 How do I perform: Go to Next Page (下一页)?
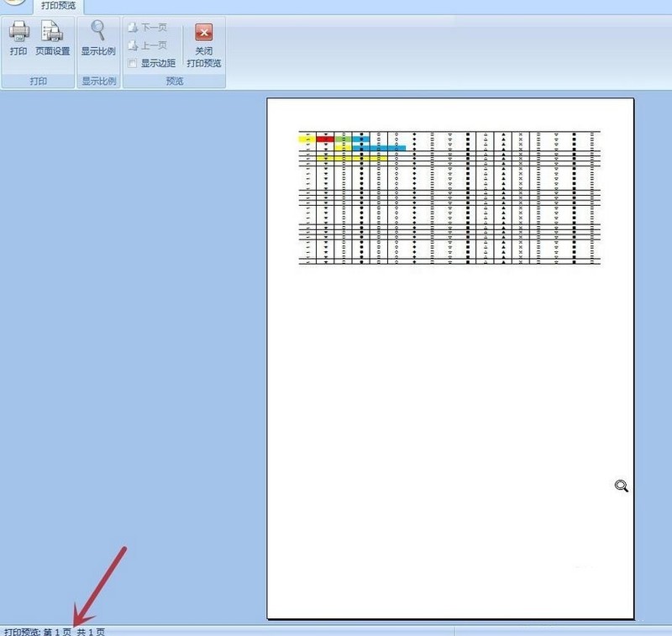tap(148, 28)
